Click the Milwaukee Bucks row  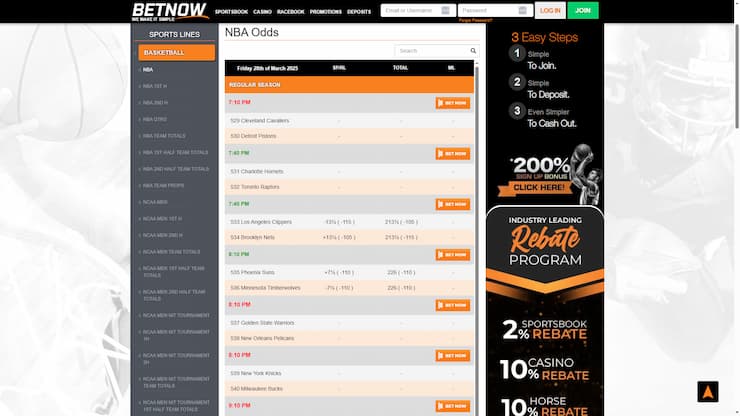[x=349, y=389]
